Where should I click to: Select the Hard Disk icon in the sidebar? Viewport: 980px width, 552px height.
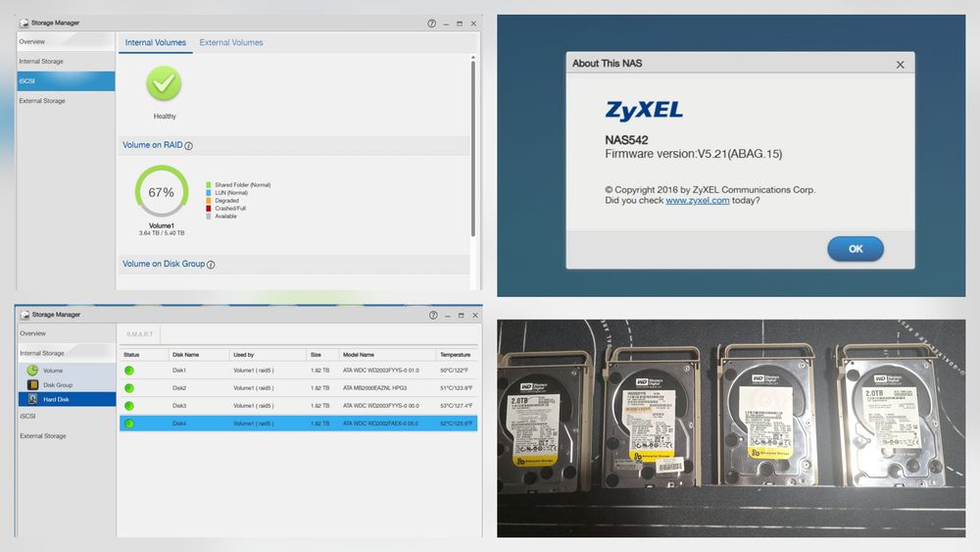point(33,399)
